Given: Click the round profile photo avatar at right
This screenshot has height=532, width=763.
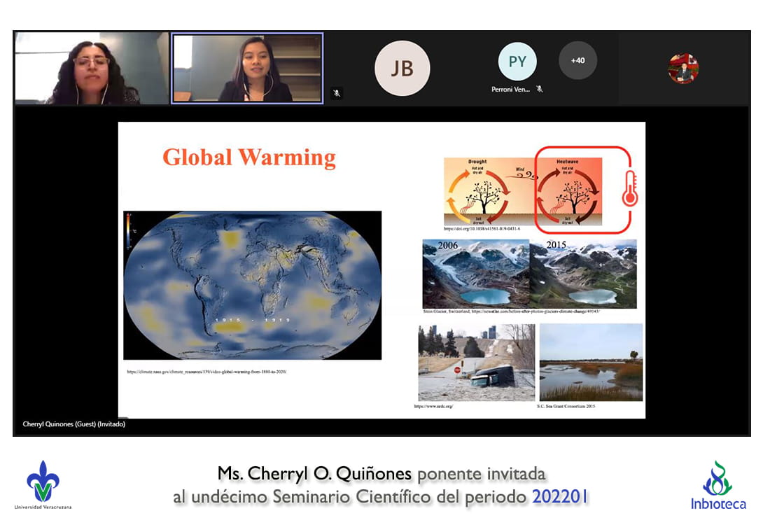Looking at the screenshot, I should tap(683, 69).
